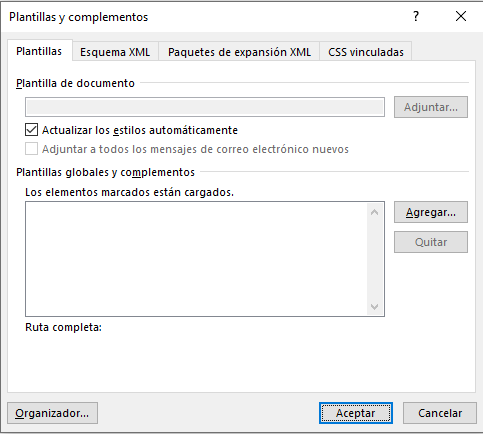The width and height of the screenshot is (483, 434).
Task: Click the Agregar... button
Action: click(431, 212)
